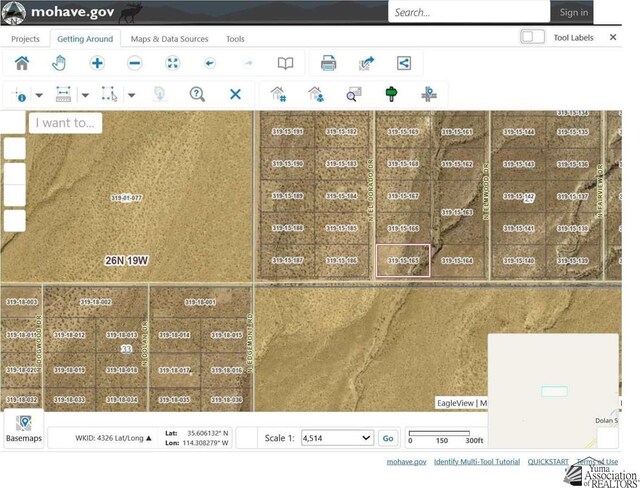
Task: Click into the Search field
Action: pyautogui.click(x=469, y=12)
